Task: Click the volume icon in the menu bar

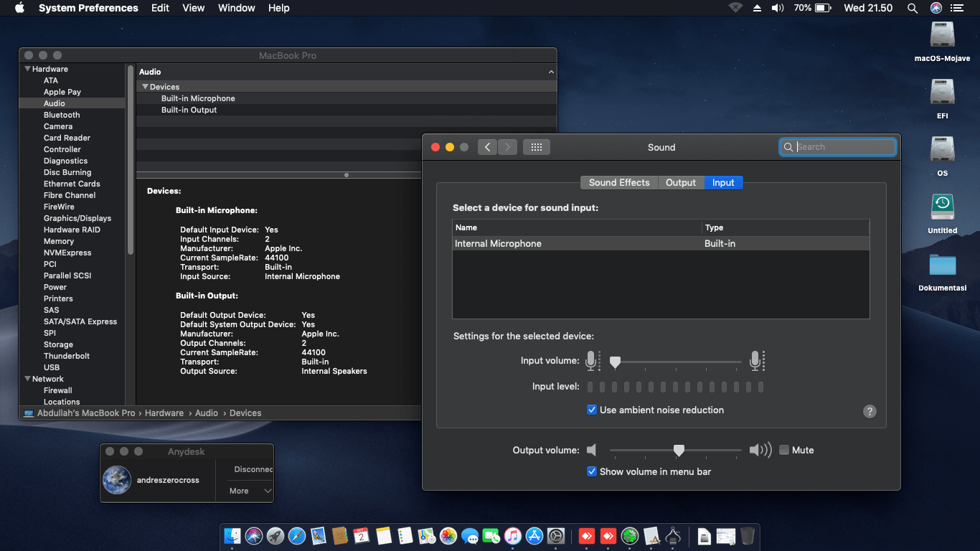Action: point(777,8)
